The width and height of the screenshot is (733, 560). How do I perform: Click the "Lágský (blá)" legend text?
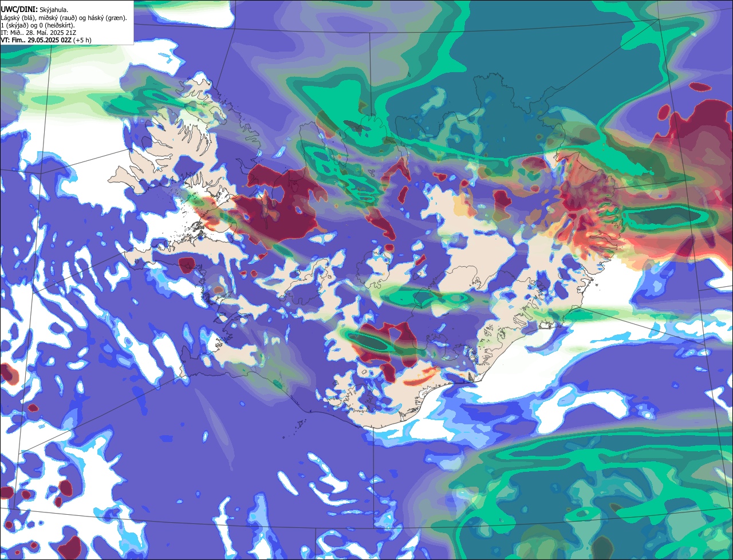17,18
